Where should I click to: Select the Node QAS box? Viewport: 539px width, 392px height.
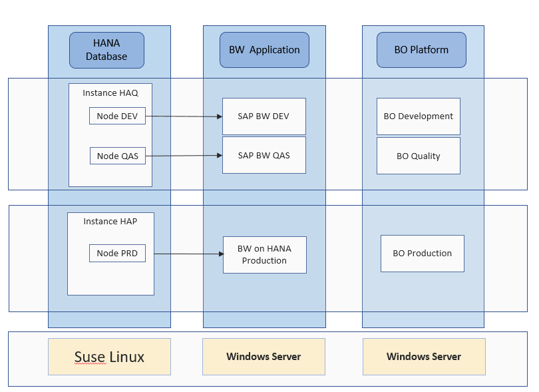point(118,156)
